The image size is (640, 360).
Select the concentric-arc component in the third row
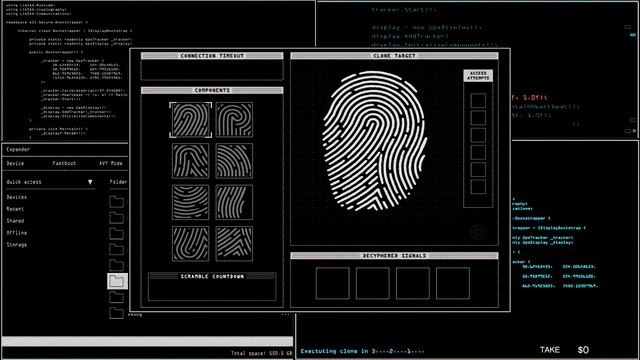point(191,202)
